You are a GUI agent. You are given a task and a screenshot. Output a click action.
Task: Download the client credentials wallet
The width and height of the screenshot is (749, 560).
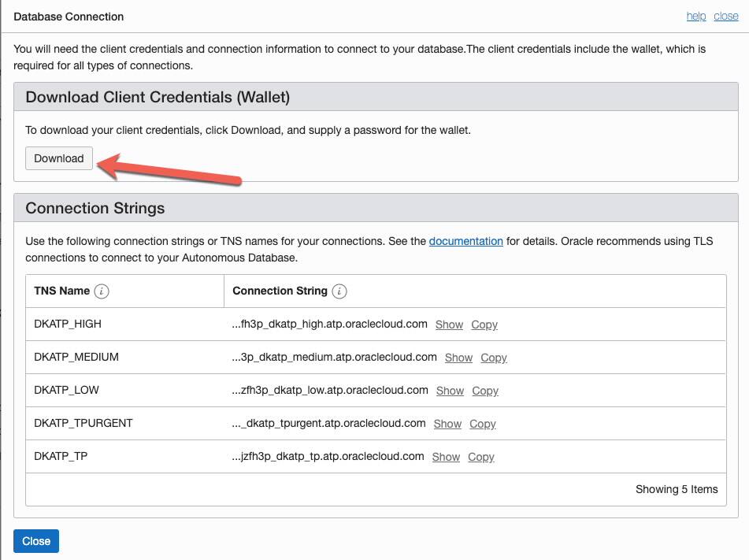pos(58,158)
